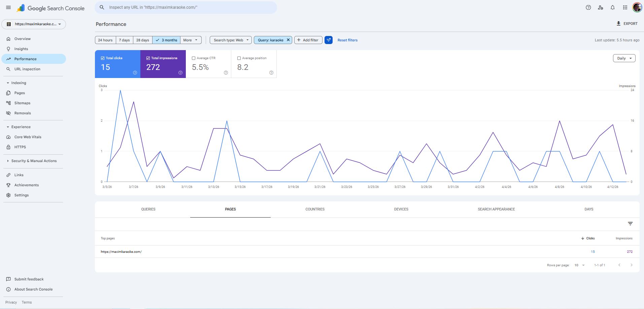
Task: Open users and permissions icon
Action: click(x=600, y=7)
